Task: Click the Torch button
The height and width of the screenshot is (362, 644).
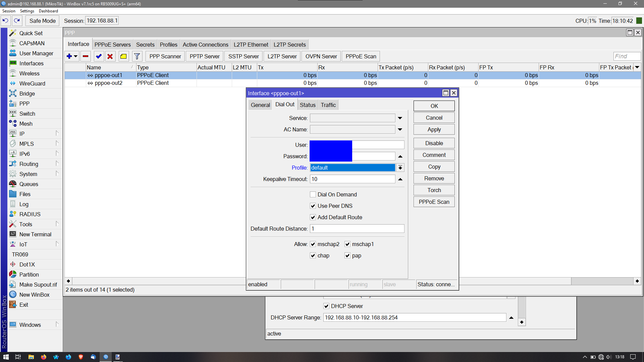Action: click(434, 190)
